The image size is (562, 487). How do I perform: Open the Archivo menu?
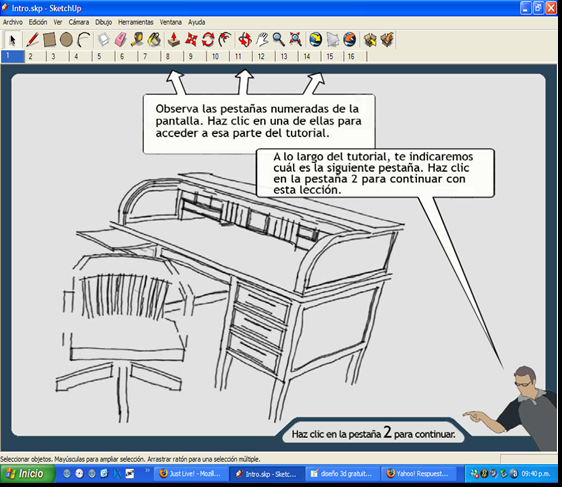(13, 22)
